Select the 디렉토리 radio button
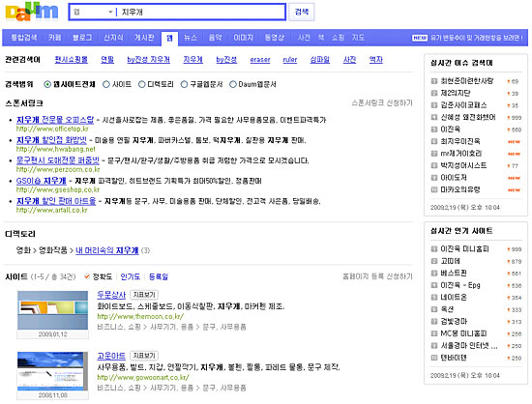The height and width of the screenshot is (404, 532). point(142,84)
